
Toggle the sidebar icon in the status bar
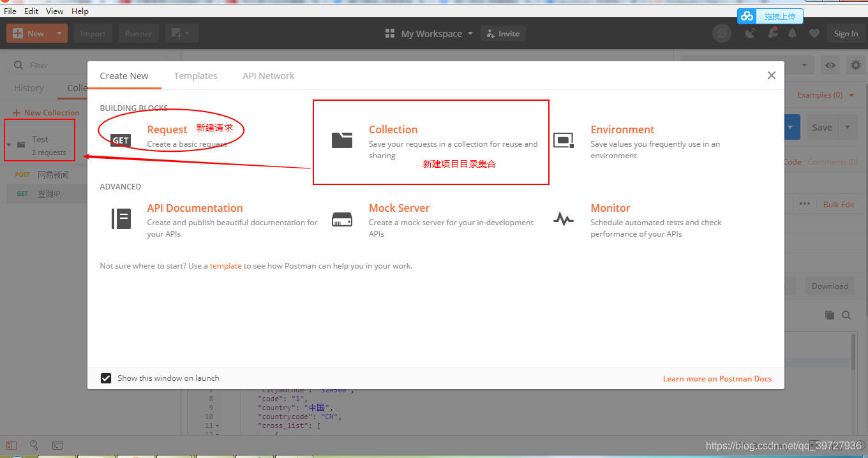[x=11, y=445]
